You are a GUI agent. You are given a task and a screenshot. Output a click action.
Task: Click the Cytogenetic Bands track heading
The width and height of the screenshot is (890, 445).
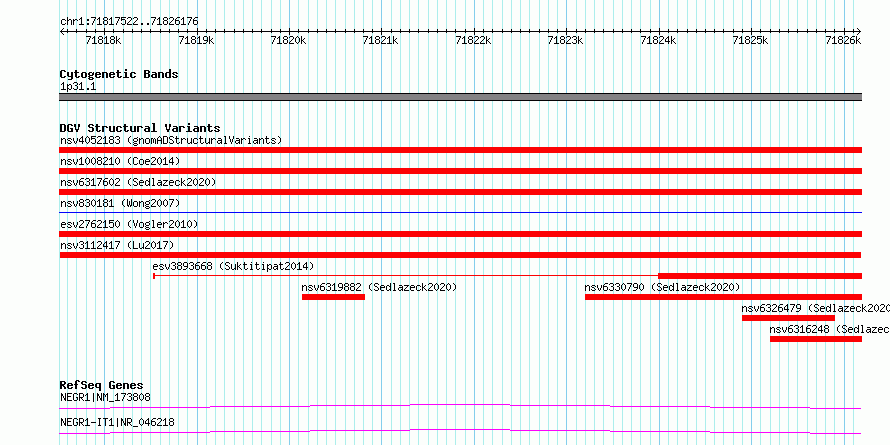point(119,74)
